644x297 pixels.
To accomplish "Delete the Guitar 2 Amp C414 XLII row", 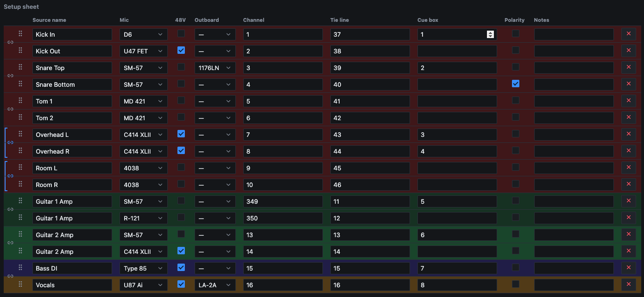I will [629, 251].
